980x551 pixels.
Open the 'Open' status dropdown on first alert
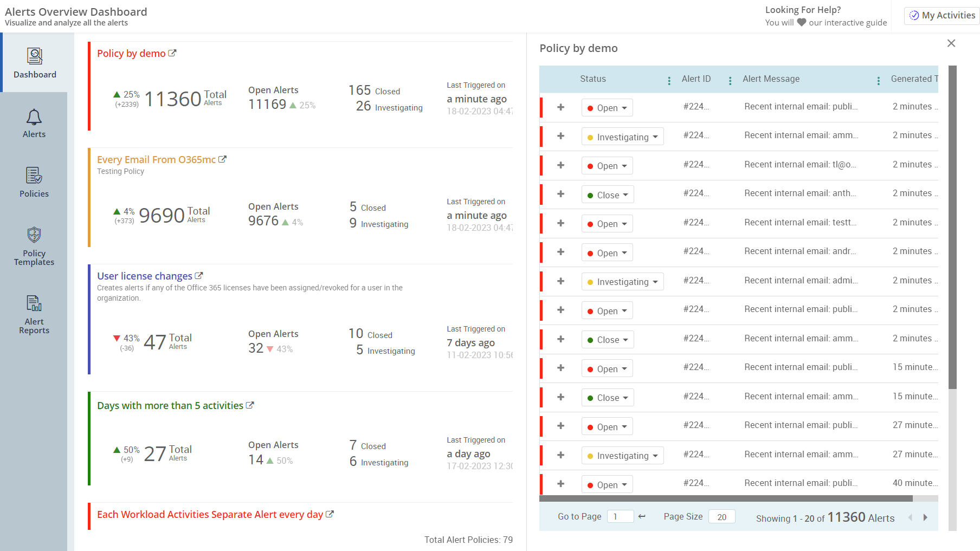[607, 107]
